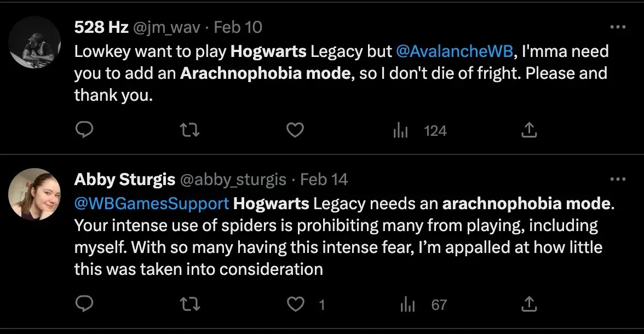The image size is (644, 334).
Task: View 528 Hz's profile picture
Action: 34,41
